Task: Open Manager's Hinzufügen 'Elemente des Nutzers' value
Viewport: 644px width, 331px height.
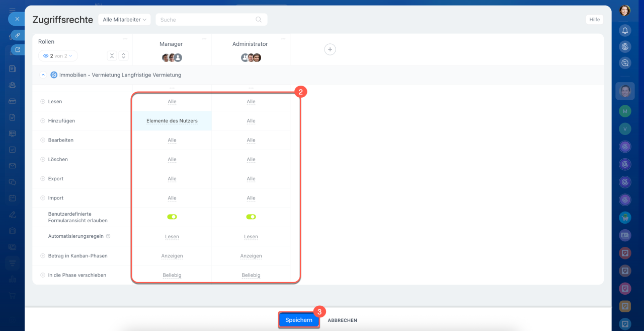Action: tap(172, 121)
